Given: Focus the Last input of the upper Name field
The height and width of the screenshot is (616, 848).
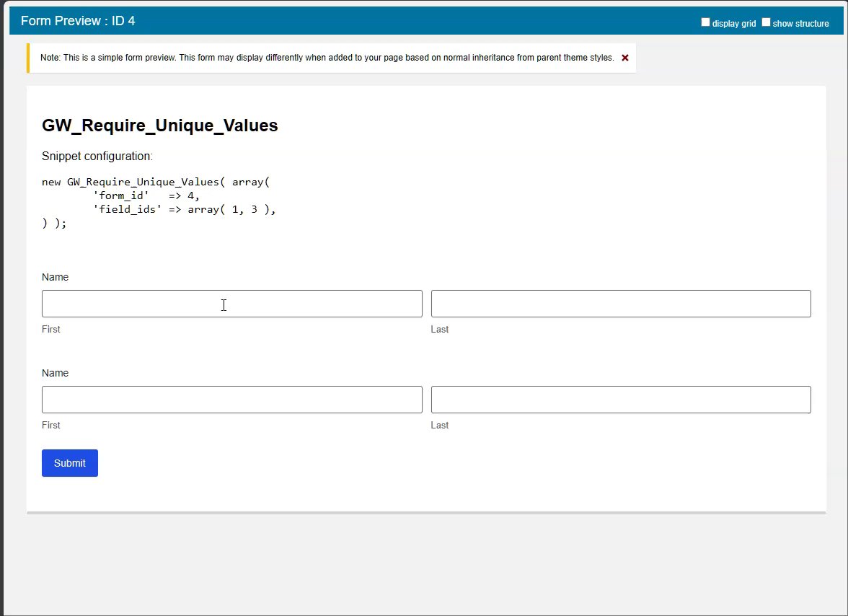Looking at the screenshot, I should [621, 304].
